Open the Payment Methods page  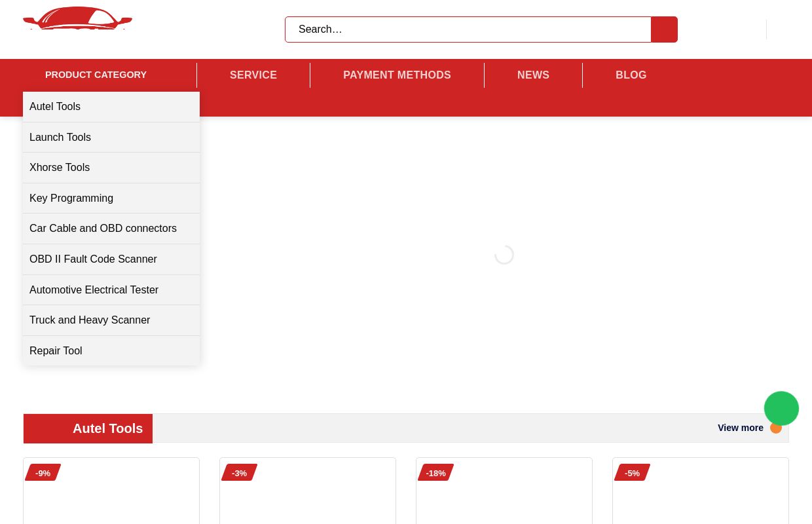[x=397, y=75]
